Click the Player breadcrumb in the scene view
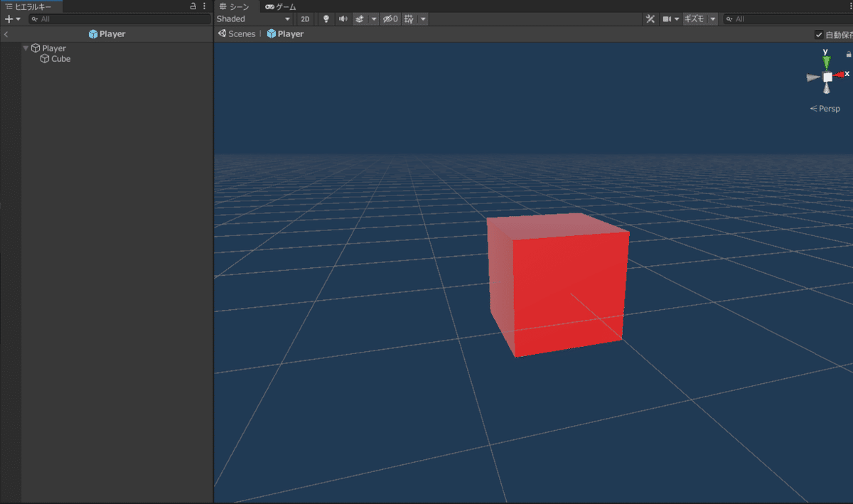Screen dimensions: 853x504 point(285,34)
